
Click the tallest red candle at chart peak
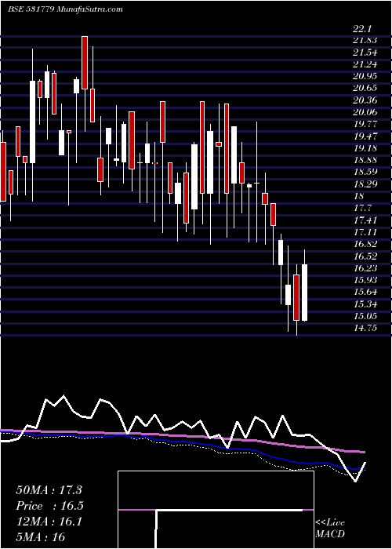click(x=85, y=63)
